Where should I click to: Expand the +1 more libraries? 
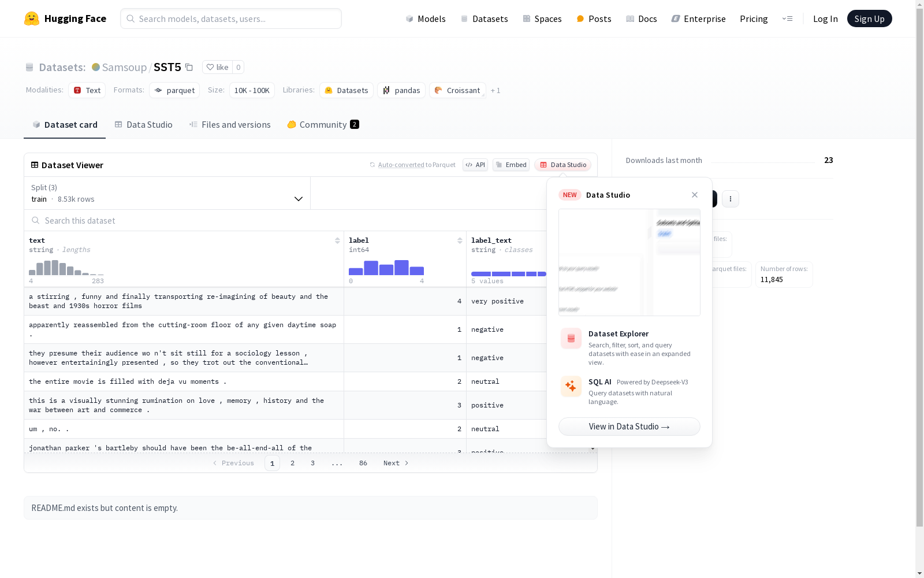click(495, 90)
